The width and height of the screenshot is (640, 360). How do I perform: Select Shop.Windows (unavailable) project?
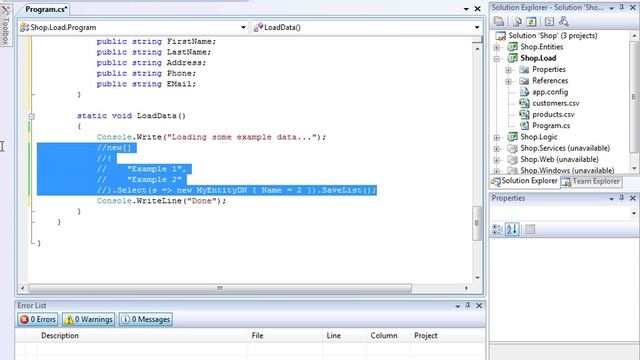pyautogui.click(x=567, y=170)
